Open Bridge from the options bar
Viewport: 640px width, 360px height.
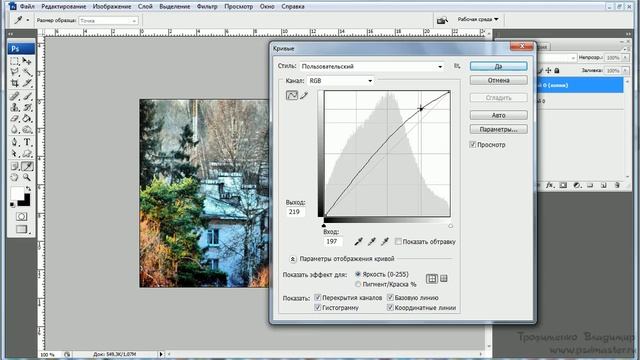[x=442, y=20]
